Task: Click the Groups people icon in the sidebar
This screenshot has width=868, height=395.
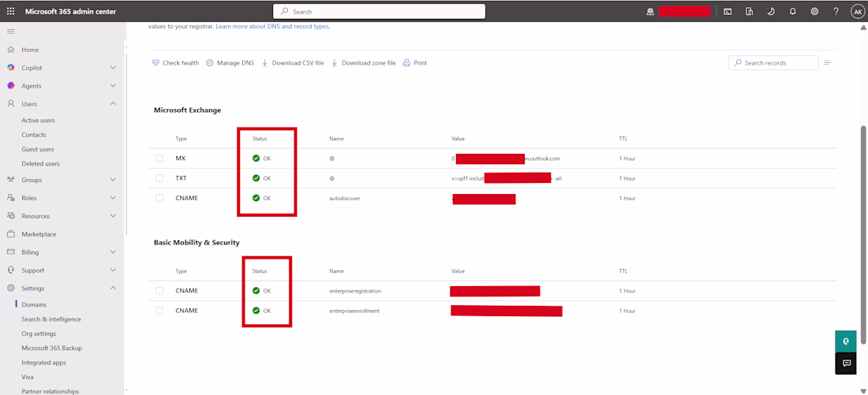Action: pyautogui.click(x=10, y=180)
